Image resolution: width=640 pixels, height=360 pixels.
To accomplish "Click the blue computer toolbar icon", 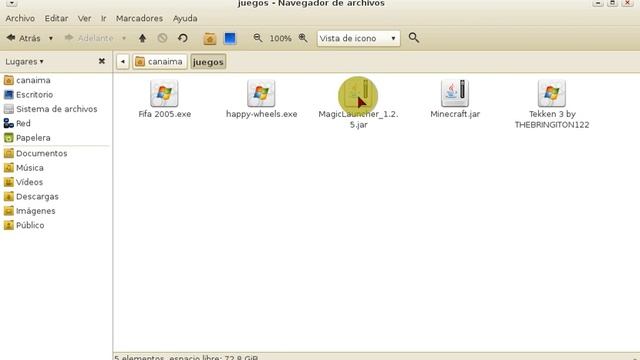I will pyautogui.click(x=230, y=38).
